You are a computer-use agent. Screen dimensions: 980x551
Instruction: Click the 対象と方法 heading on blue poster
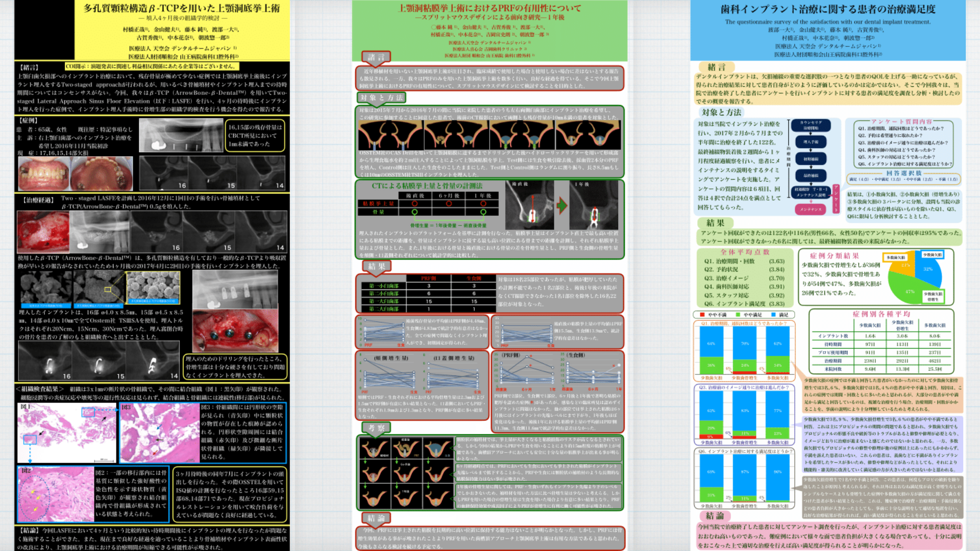point(721,112)
